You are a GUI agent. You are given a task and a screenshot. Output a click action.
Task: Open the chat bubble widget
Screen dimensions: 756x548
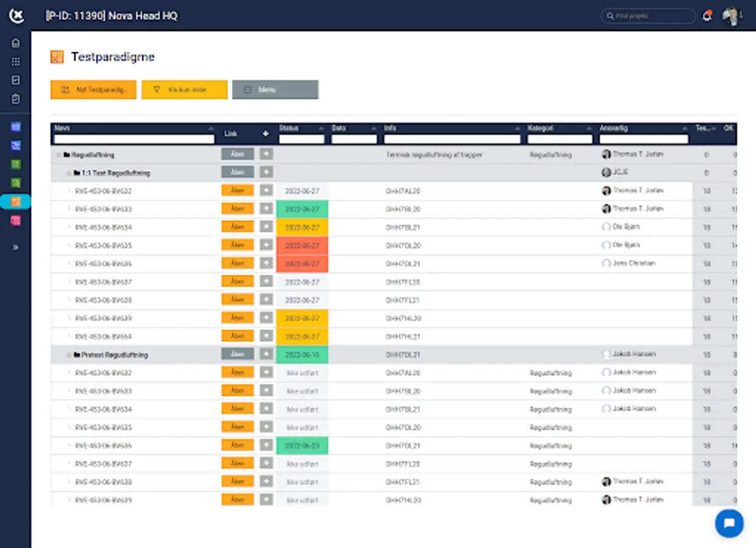[729, 523]
